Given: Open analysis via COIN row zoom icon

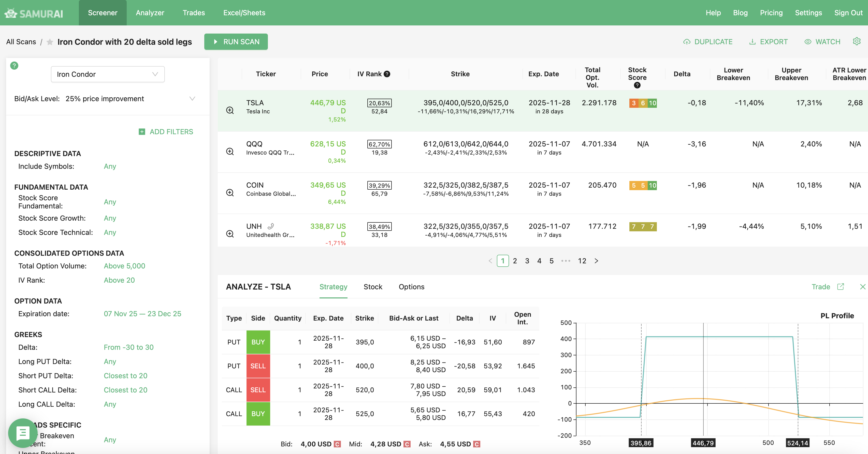Looking at the screenshot, I should tap(230, 193).
